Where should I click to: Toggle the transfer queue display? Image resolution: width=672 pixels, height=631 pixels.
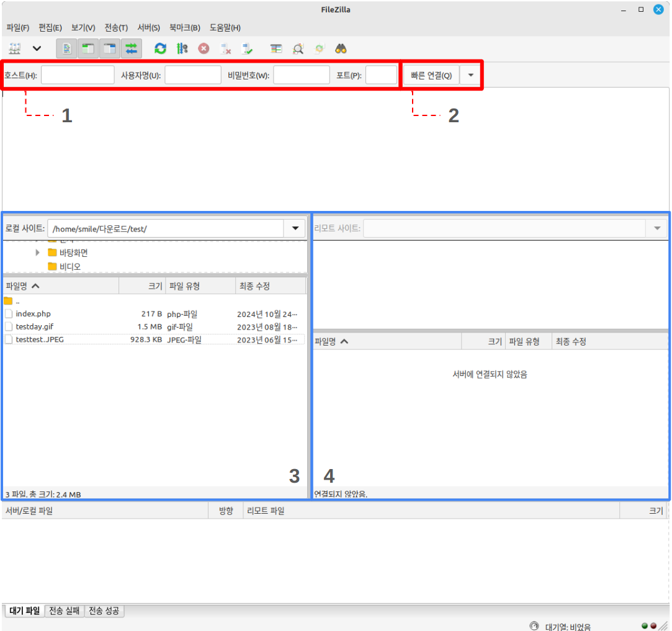pos(131,49)
